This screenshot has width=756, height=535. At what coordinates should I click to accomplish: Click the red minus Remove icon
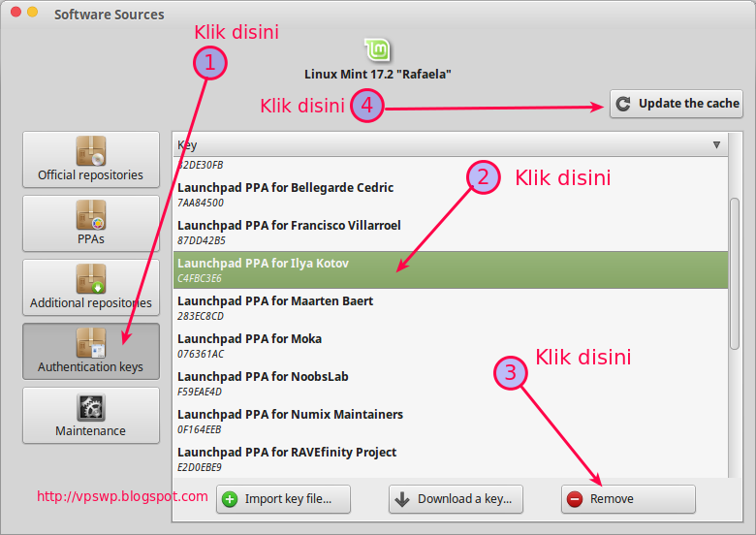(575, 499)
